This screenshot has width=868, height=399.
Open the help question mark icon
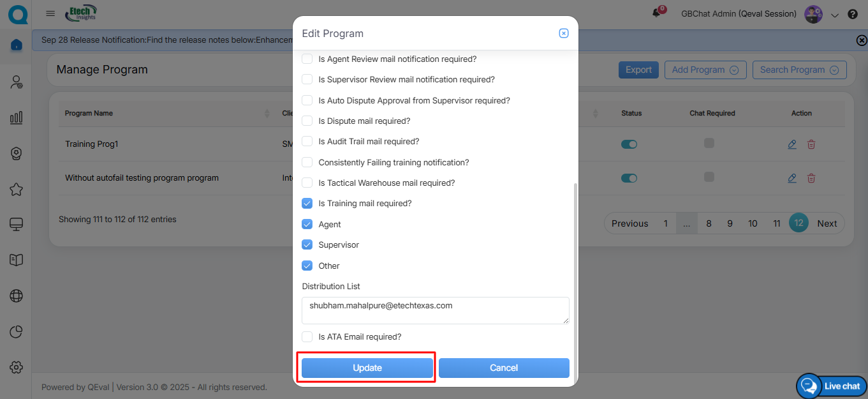point(852,14)
